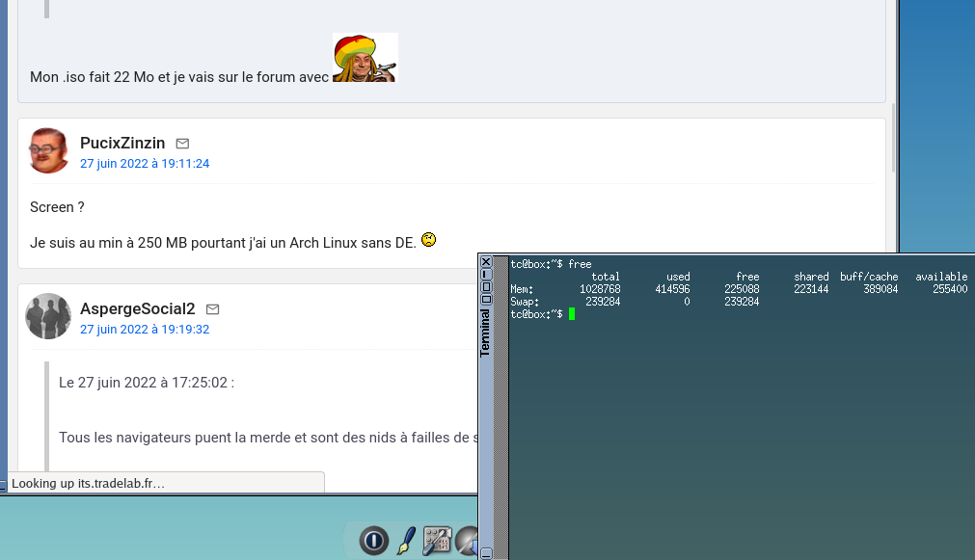Click the shared value 223144
Image resolution: width=975 pixels, height=560 pixels.
click(811, 289)
